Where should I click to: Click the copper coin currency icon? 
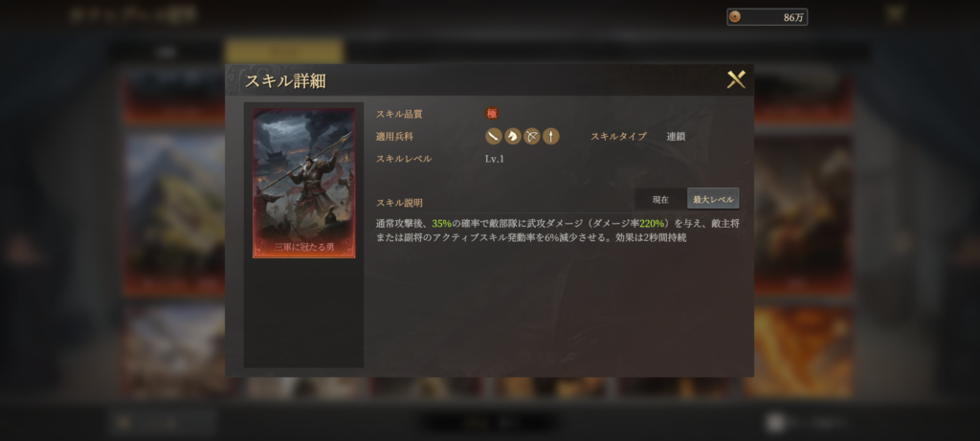click(x=735, y=17)
